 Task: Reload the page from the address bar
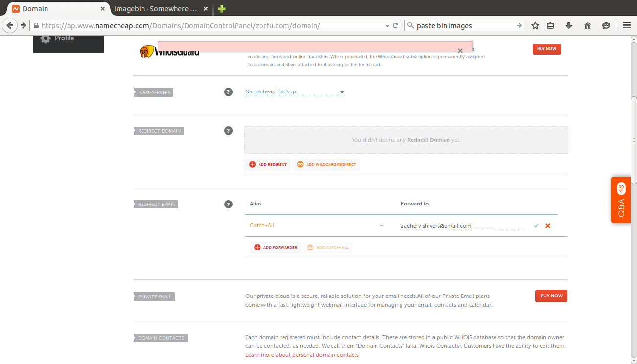[x=396, y=26]
